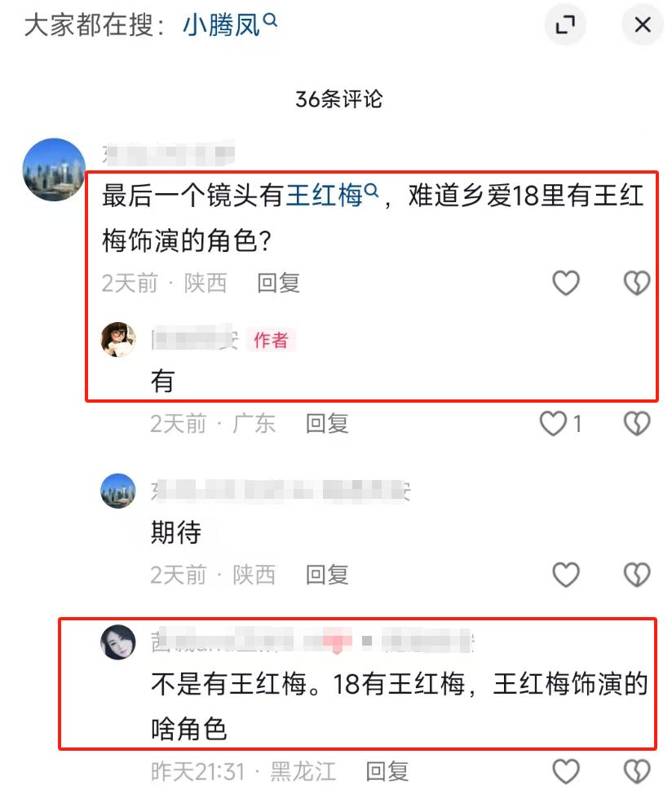Open the 黑龙江 commenter's profile picture
This screenshot has height=807, width=672.
tap(118, 642)
